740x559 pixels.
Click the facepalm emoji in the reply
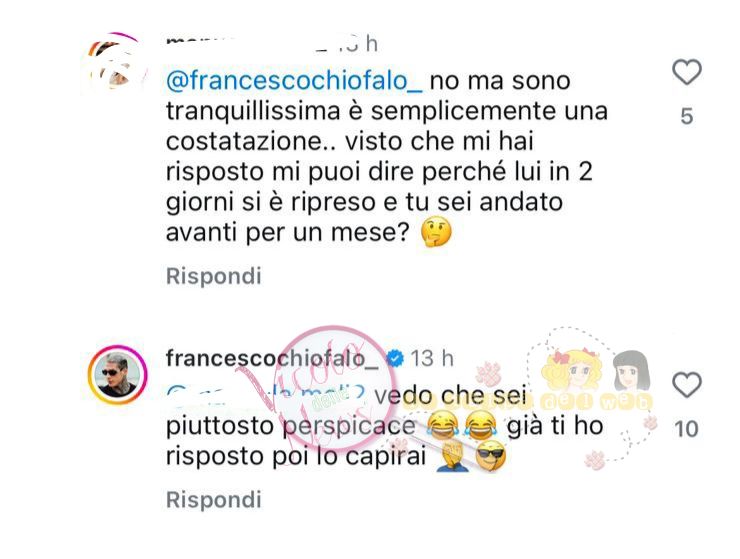click(x=452, y=456)
